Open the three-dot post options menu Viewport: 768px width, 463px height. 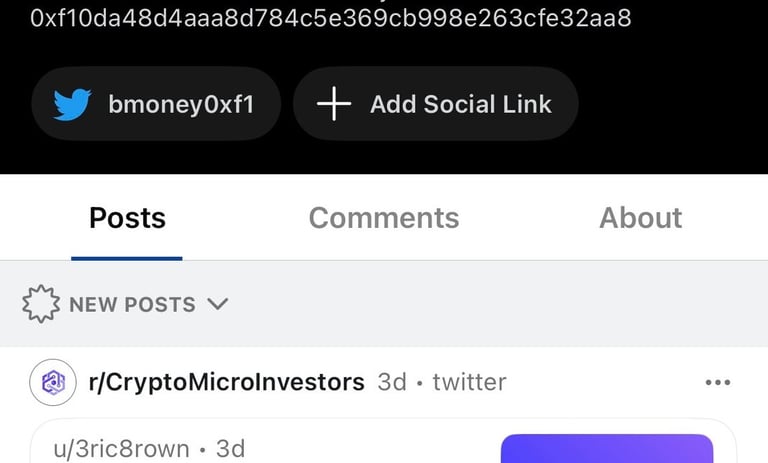pyautogui.click(x=718, y=382)
